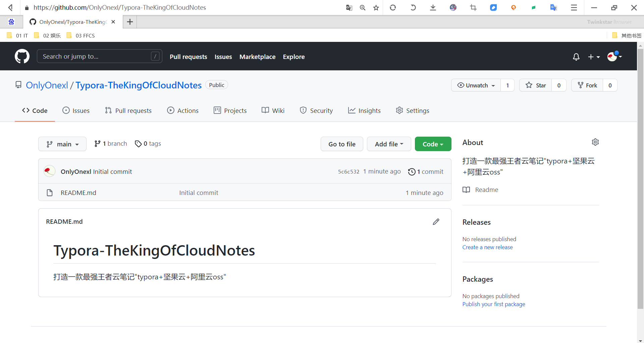
Task: Click translate page icon in address bar
Action: pyautogui.click(x=349, y=7)
